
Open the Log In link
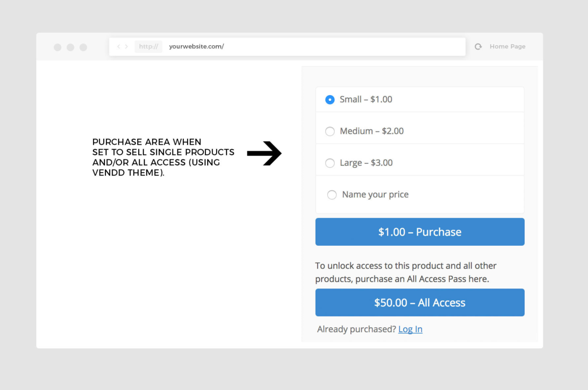point(410,329)
